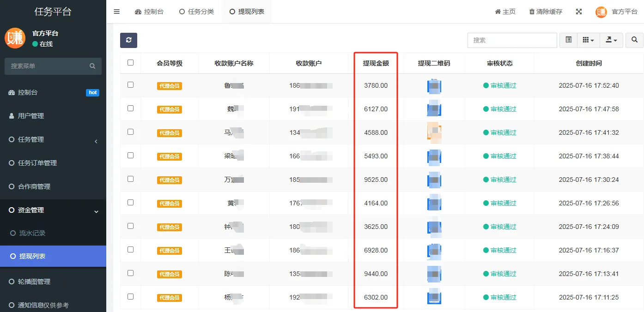Tick checkbox for the 4164.00 row

[130, 203]
